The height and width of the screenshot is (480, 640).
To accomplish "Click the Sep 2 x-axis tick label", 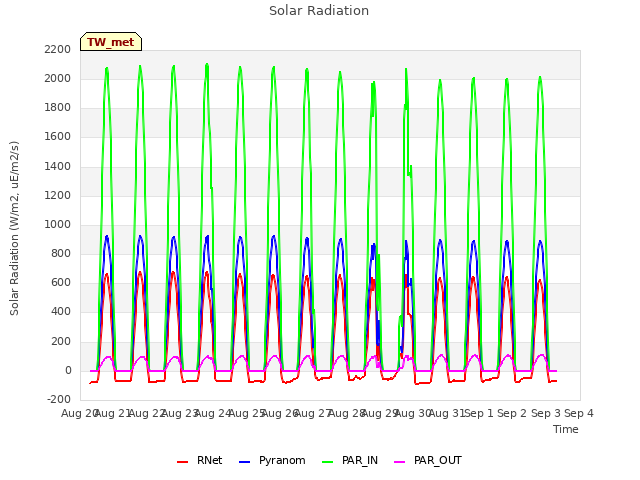I will pos(512,413).
